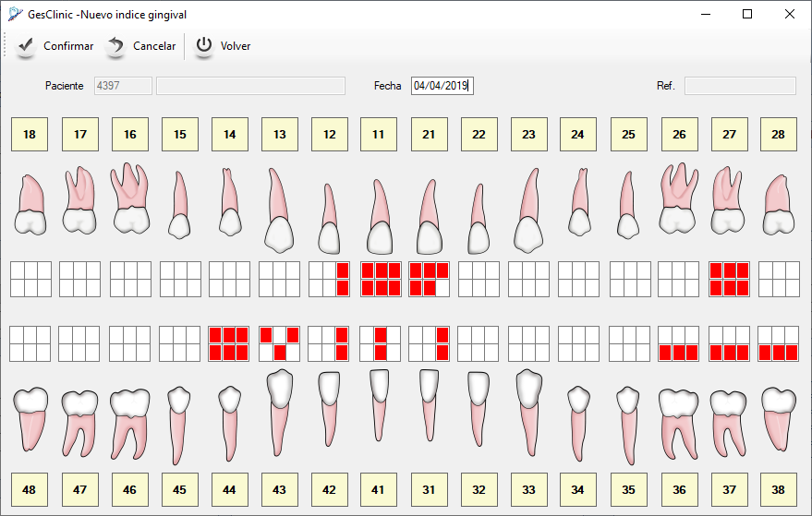Click the Ref. input field
Screen dimensions: 812x516
click(740, 86)
